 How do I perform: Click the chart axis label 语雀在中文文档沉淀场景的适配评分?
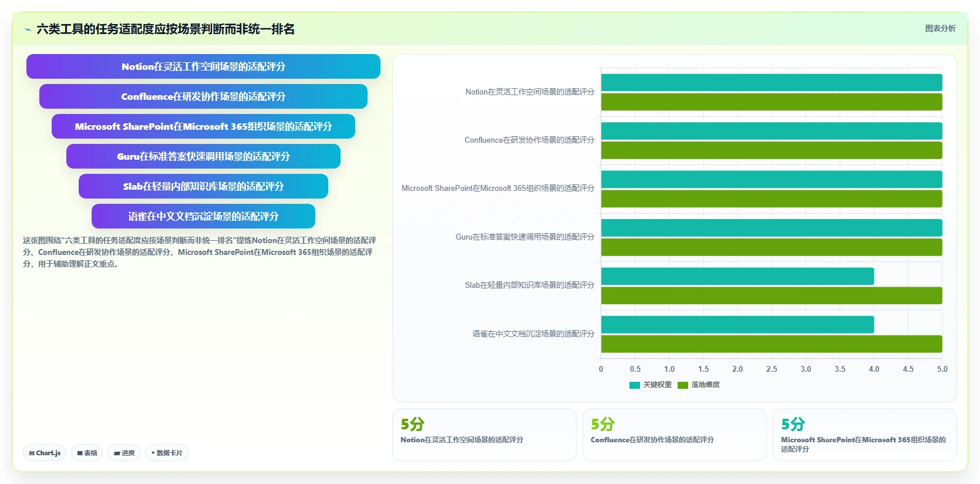(533, 334)
